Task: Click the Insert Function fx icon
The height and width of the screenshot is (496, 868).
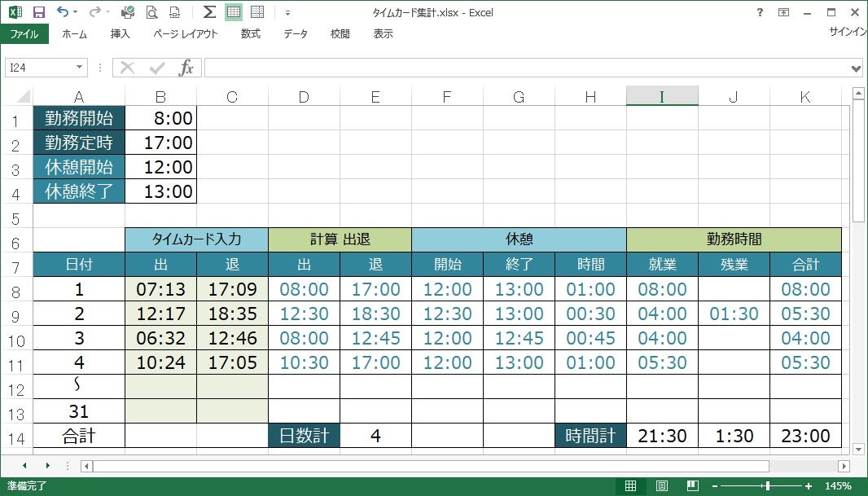Action: 186,68
